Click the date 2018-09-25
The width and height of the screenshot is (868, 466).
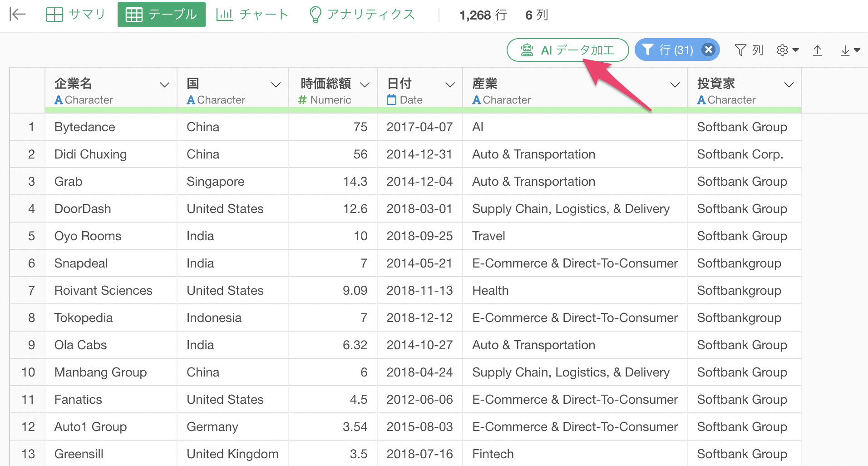pyautogui.click(x=420, y=236)
